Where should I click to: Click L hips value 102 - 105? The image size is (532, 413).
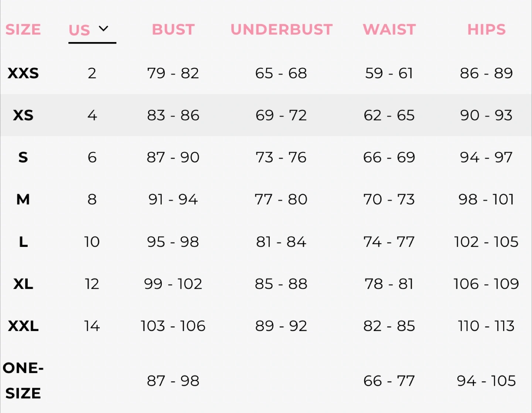[486, 242]
